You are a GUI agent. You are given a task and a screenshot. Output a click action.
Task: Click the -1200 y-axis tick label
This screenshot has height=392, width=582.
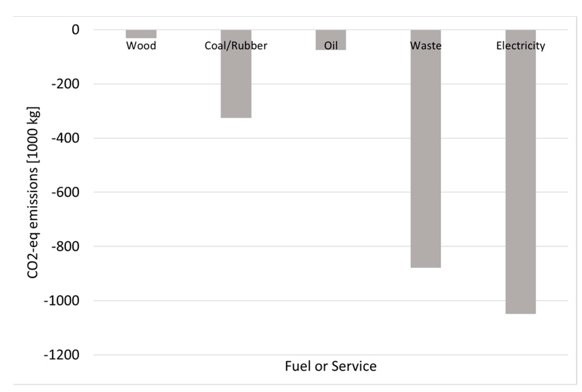pos(62,355)
